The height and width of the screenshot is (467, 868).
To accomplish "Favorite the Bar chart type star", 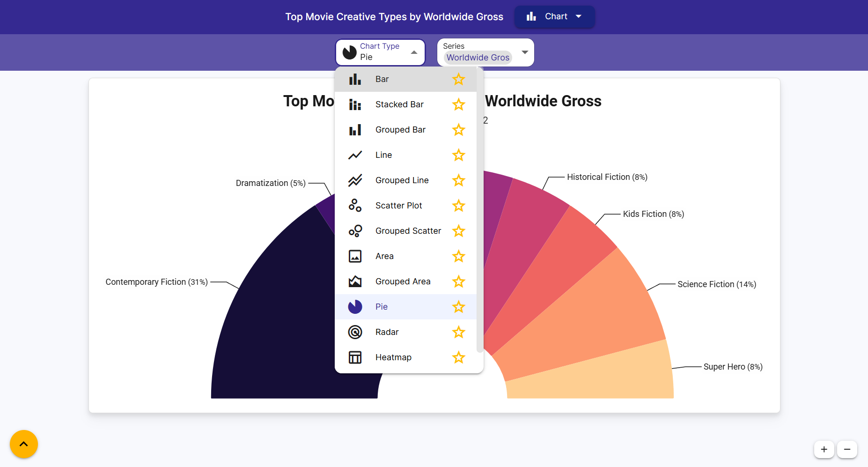I will coord(458,79).
